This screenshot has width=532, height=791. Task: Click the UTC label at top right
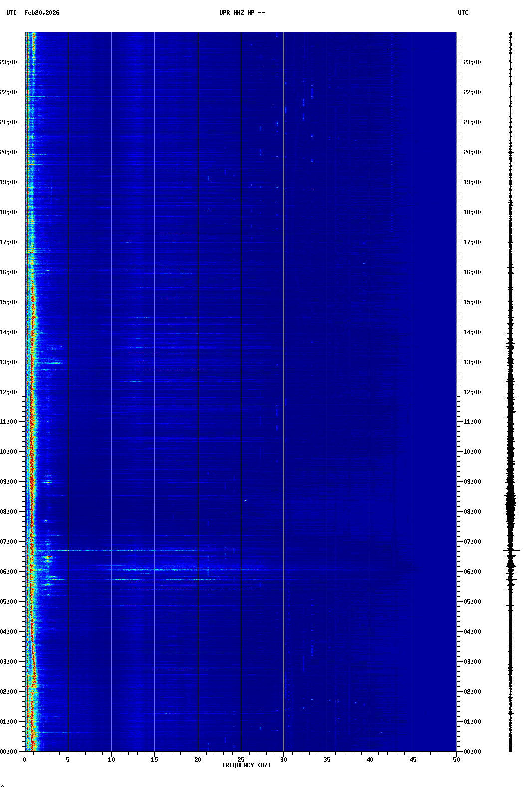tap(463, 13)
